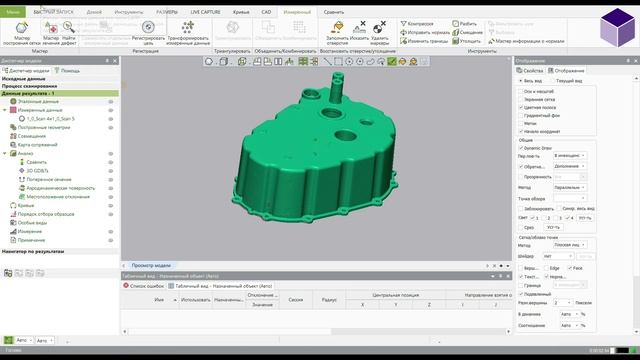Viewport: 640px width, 360px height.
Task: Open the Разм.вершины size dropdown
Action: point(562,303)
